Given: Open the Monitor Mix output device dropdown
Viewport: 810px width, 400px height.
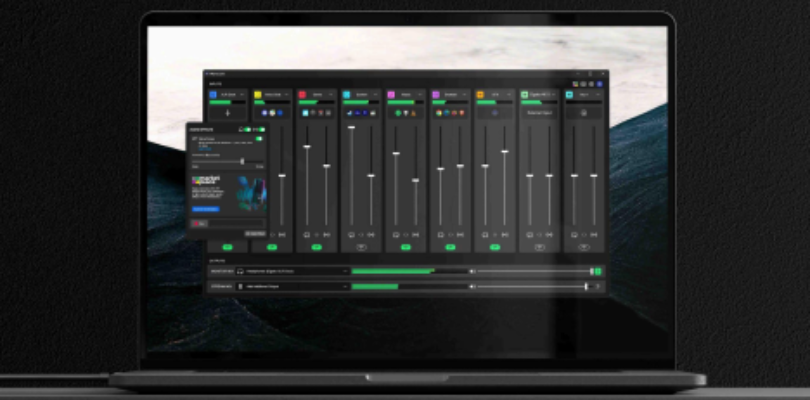Looking at the screenshot, I should pos(346,271).
